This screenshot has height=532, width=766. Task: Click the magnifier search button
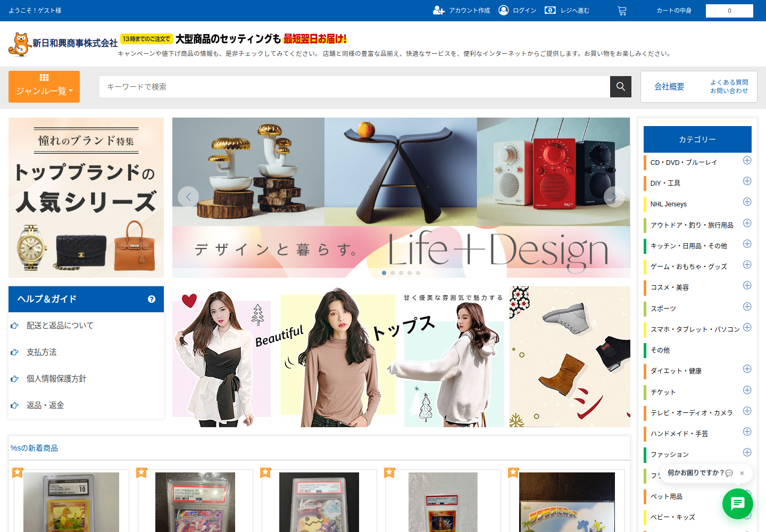[x=621, y=87]
